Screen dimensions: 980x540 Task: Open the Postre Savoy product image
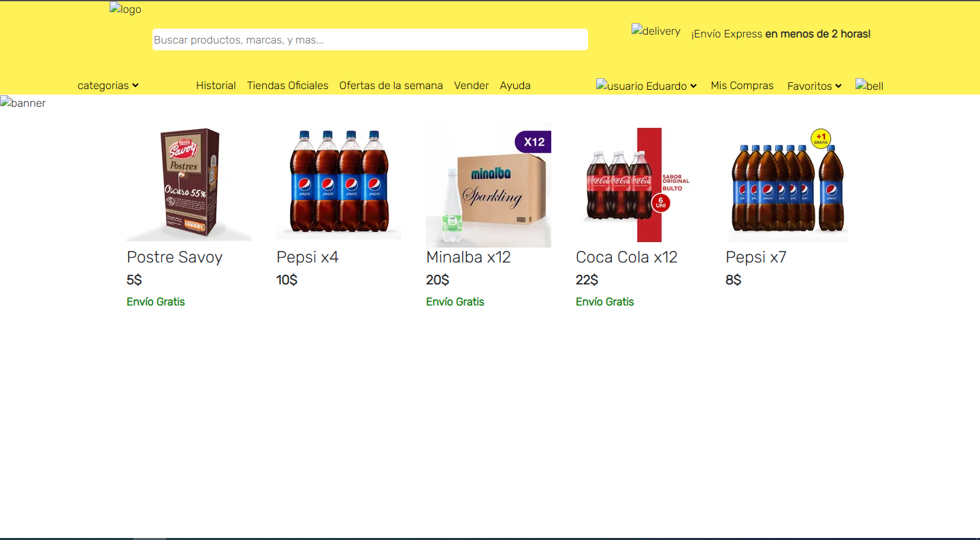pos(189,185)
